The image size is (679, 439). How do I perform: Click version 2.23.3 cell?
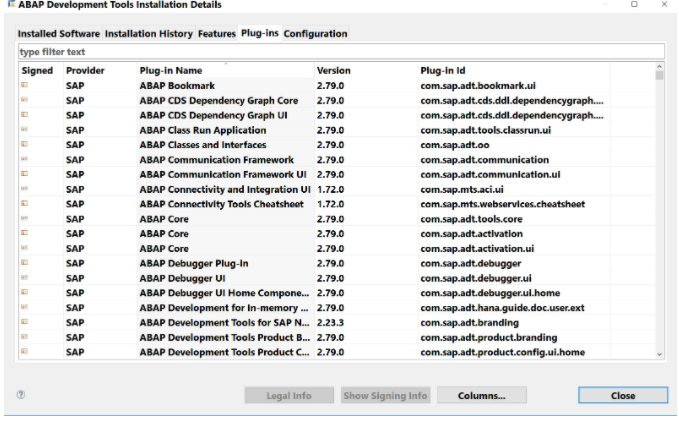(x=330, y=323)
